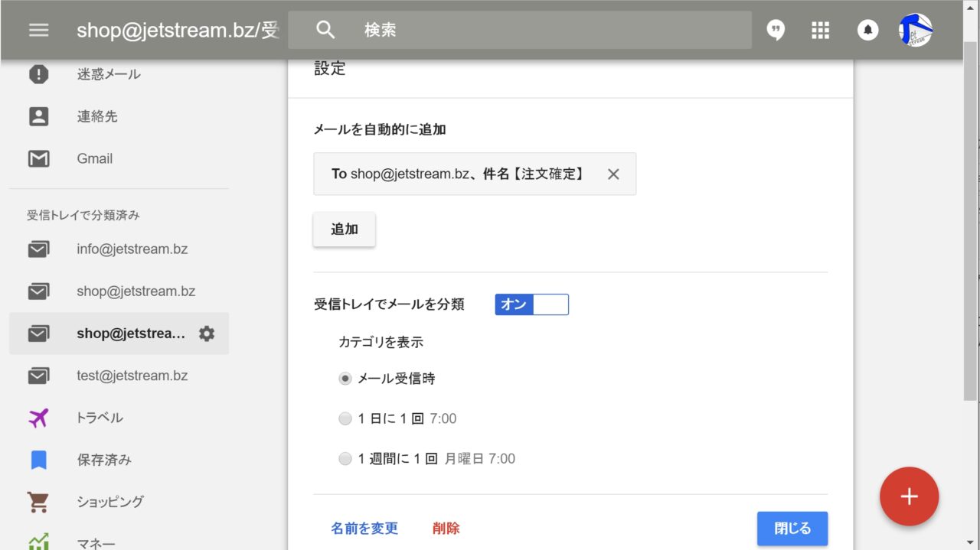Screen dimensions: 980x550
Task: Click the account profile avatar
Action: tap(915, 30)
